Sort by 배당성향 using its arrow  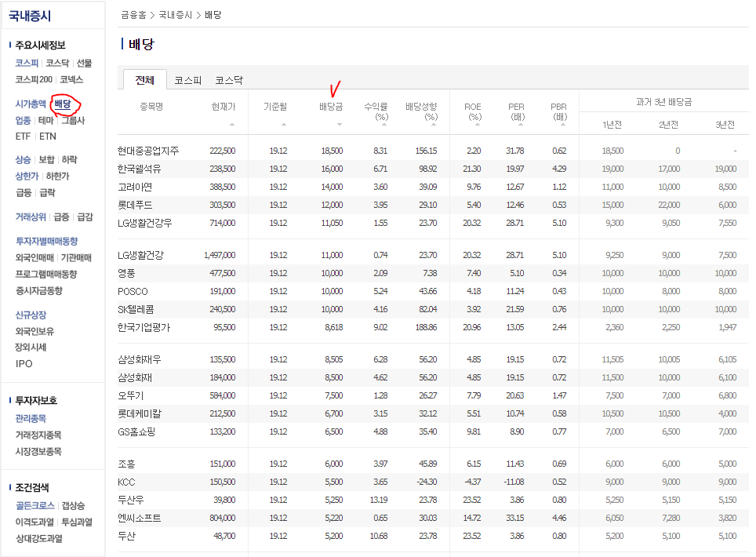point(433,125)
